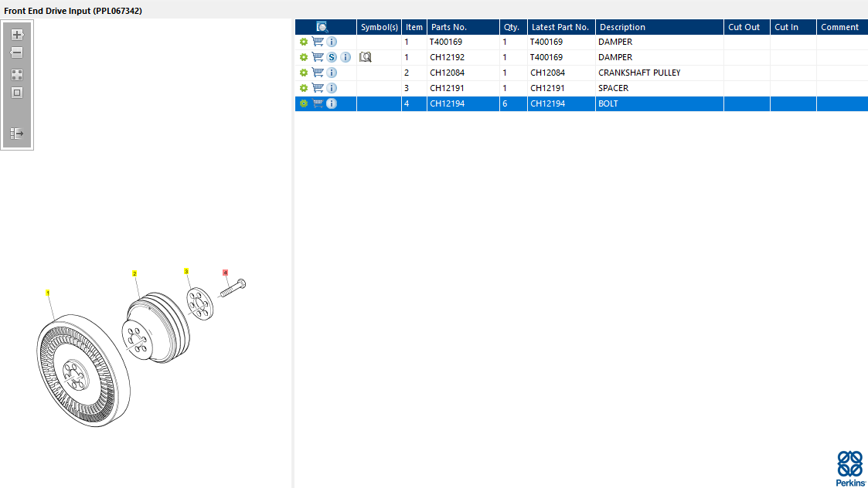
Task: Select callout 2 on the diagram
Action: click(x=134, y=273)
